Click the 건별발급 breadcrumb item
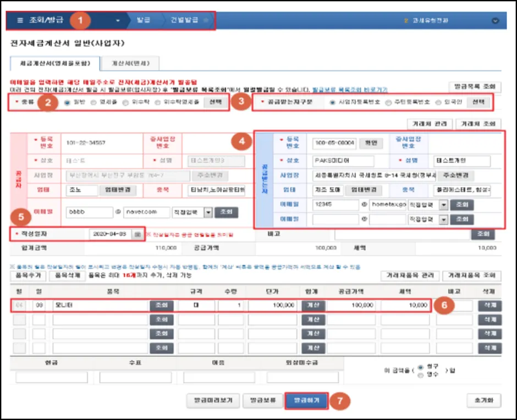The image size is (517, 420). point(184,20)
